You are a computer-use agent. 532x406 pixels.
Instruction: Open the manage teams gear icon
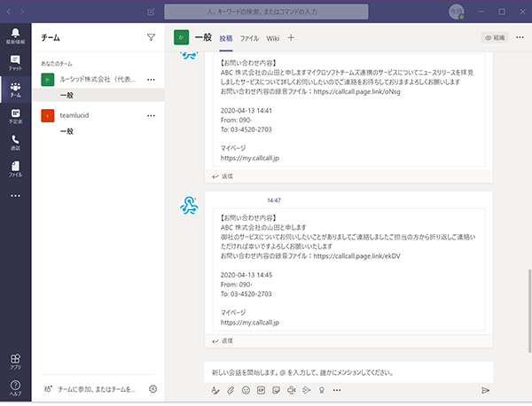pyautogui.click(x=153, y=388)
